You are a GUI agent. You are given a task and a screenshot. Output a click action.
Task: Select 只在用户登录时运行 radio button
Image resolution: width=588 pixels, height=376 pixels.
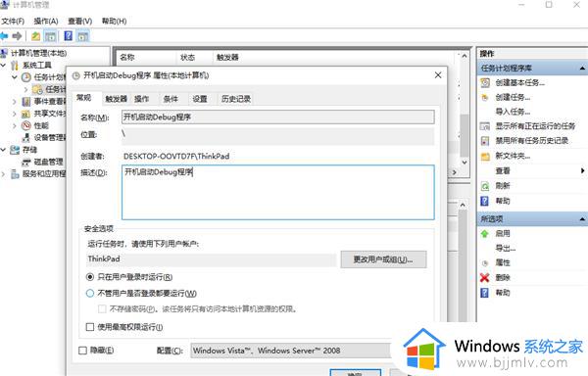[90, 277]
